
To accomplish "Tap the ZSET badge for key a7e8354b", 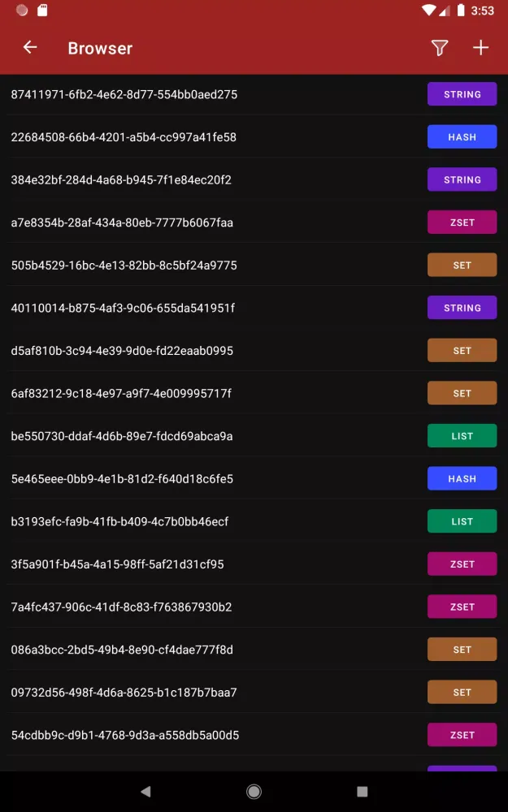I will tap(462, 222).
